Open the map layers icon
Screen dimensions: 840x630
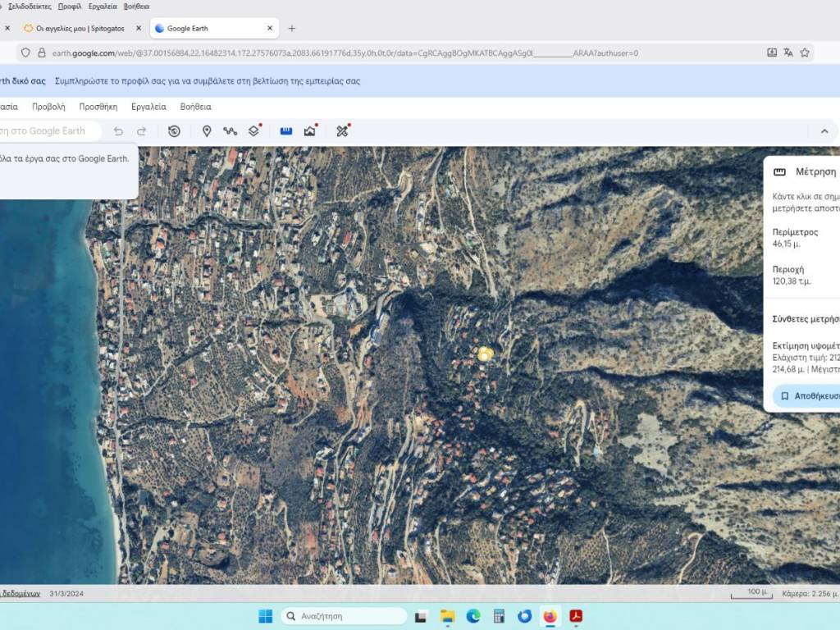point(254,131)
